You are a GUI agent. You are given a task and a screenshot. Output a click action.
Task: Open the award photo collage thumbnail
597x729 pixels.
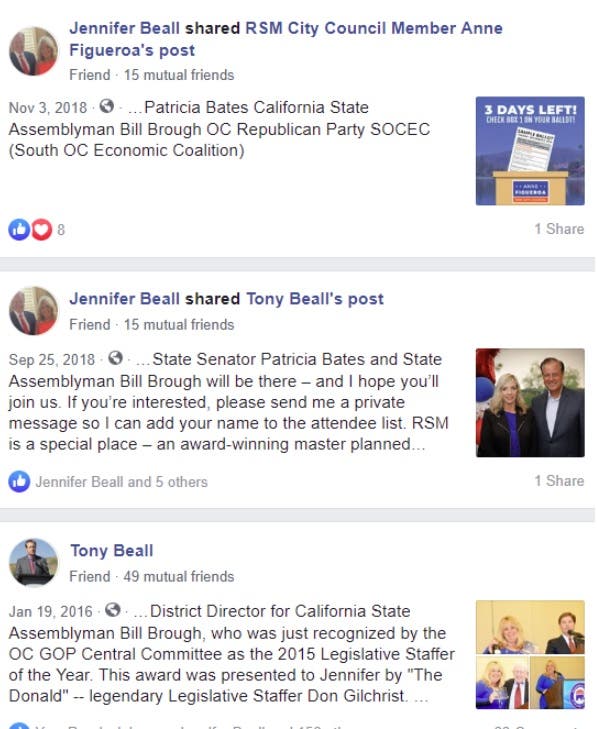coord(530,655)
